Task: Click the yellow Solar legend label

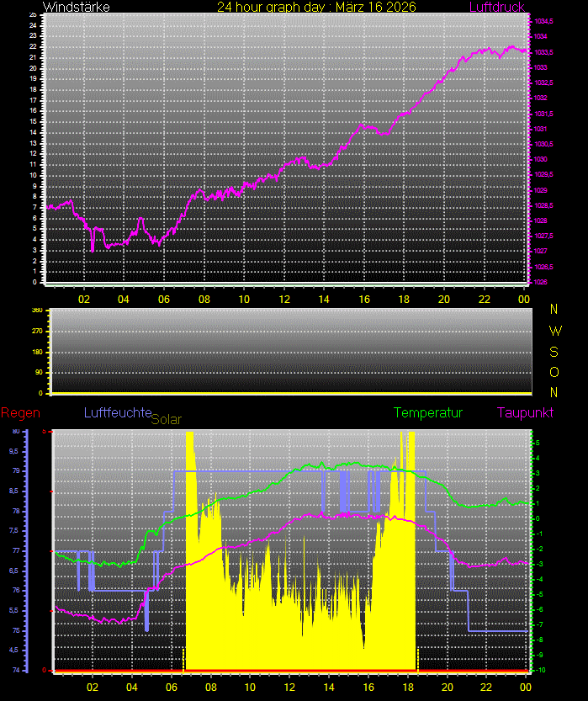Action: pos(166,419)
